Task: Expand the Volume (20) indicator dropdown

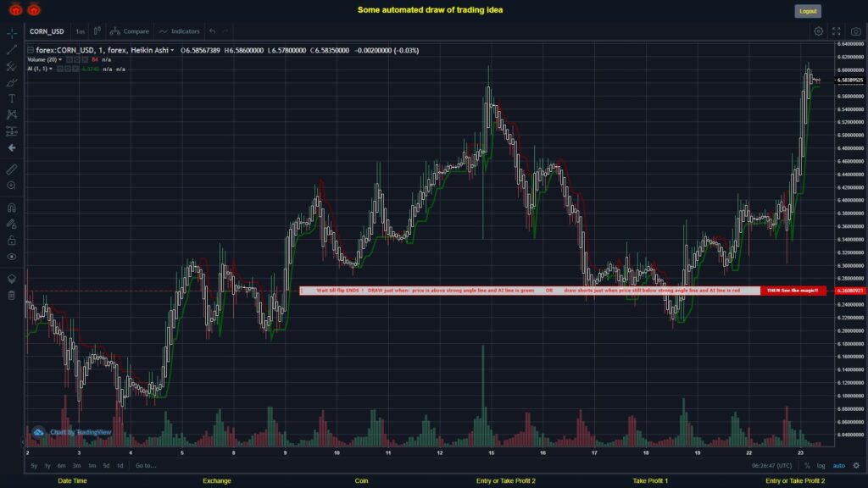Action: pyautogui.click(x=60, y=60)
